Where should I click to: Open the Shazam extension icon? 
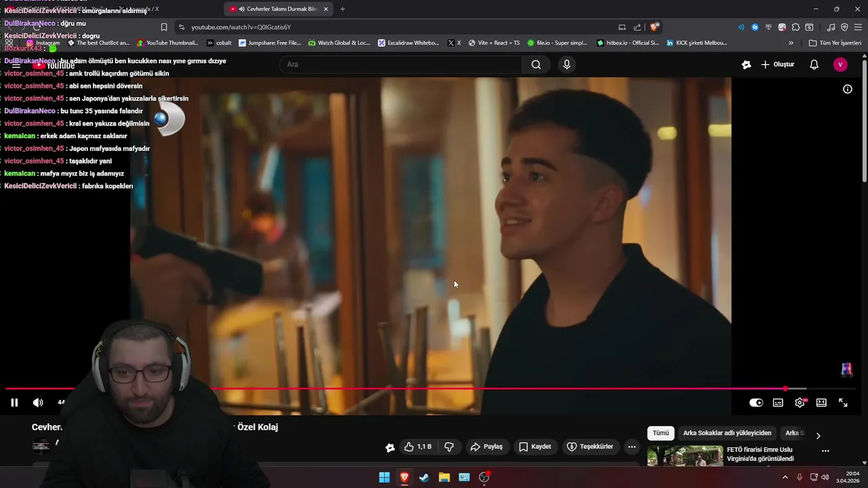click(x=755, y=27)
